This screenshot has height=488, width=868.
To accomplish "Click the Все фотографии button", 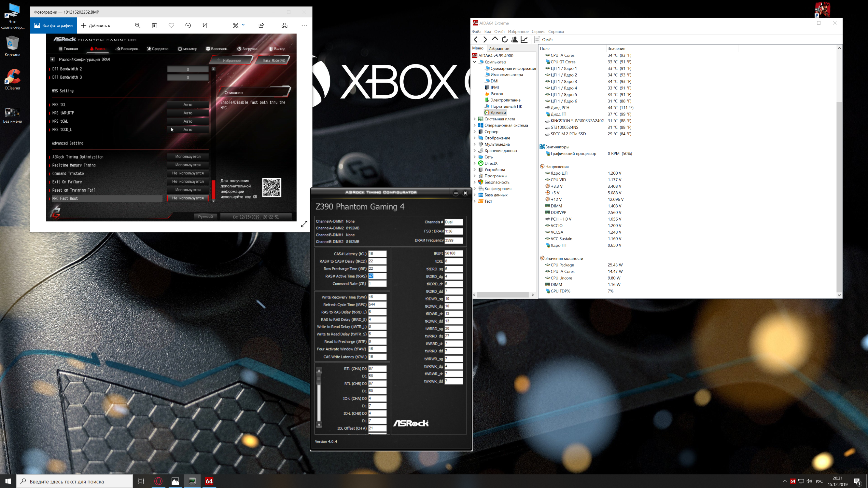I will pos(54,26).
